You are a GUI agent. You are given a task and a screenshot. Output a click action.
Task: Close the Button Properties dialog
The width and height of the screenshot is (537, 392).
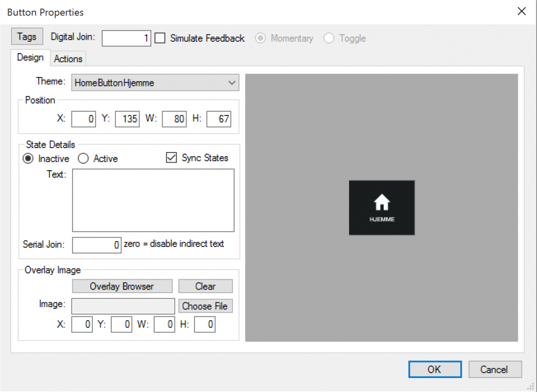[x=521, y=11]
